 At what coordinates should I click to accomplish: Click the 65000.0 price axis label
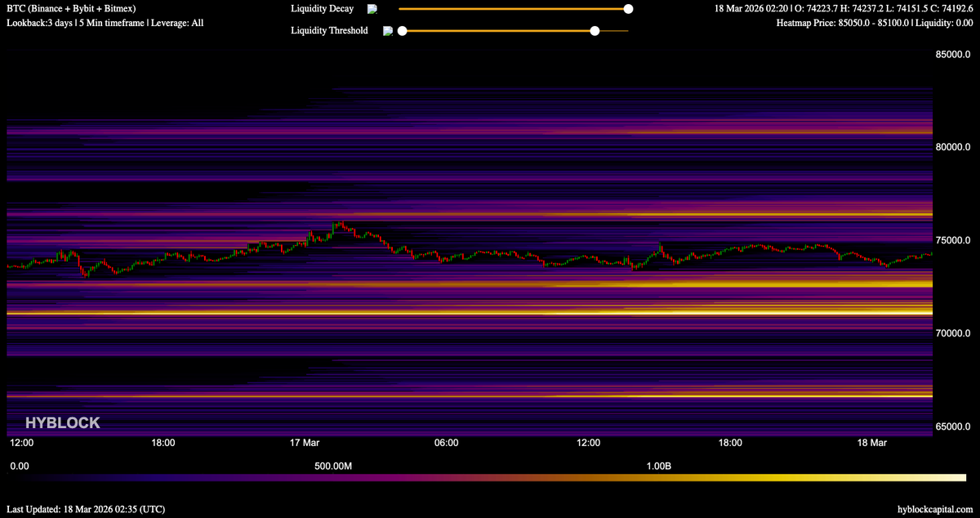coord(953,426)
